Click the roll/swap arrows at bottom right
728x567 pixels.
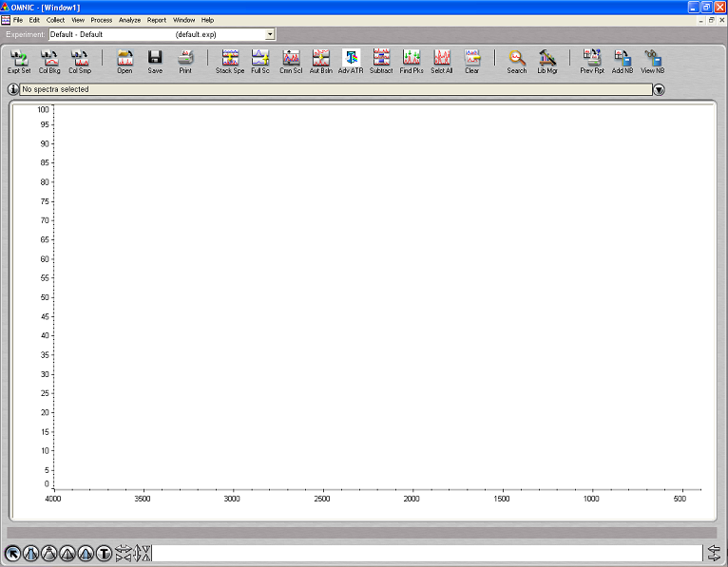tap(714, 553)
